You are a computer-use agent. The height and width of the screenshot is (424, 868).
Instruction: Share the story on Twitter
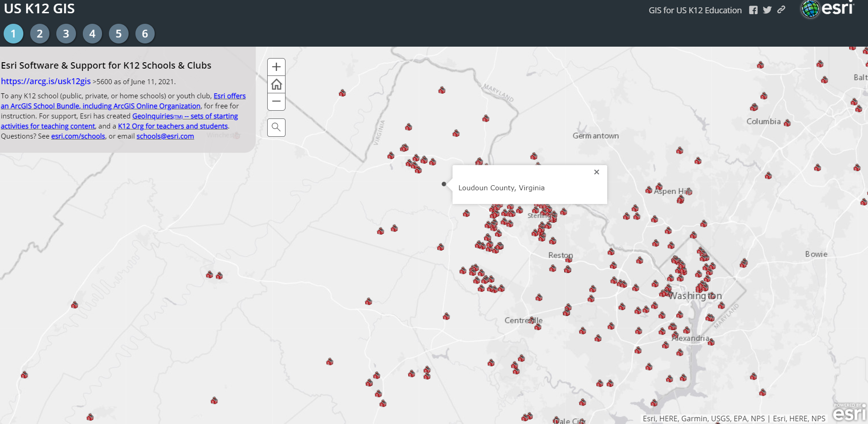tap(767, 10)
